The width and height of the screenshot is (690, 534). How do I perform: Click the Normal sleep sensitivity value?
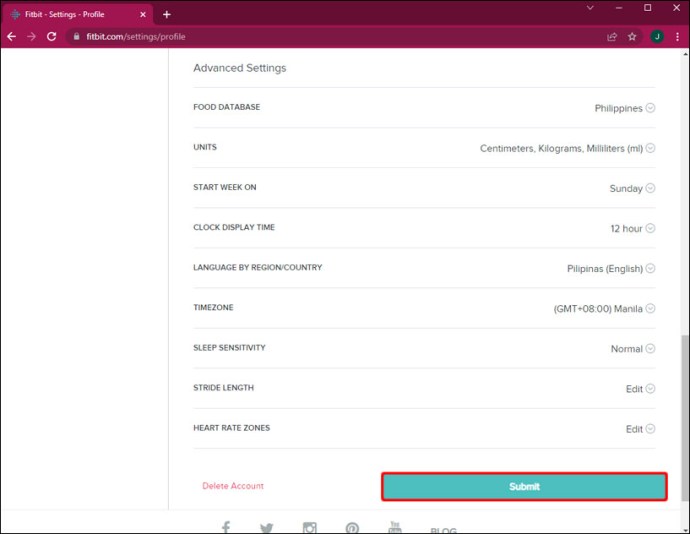[x=627, y=349]
